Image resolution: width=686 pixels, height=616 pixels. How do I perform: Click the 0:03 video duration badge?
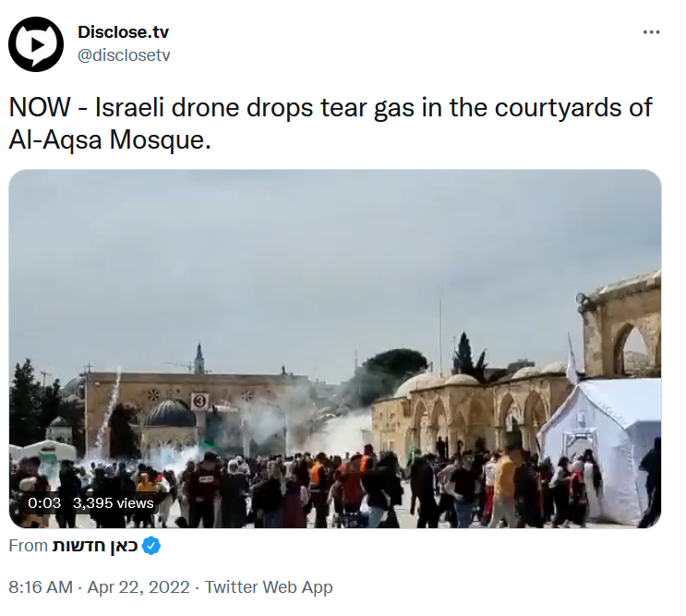click(44, 502)
